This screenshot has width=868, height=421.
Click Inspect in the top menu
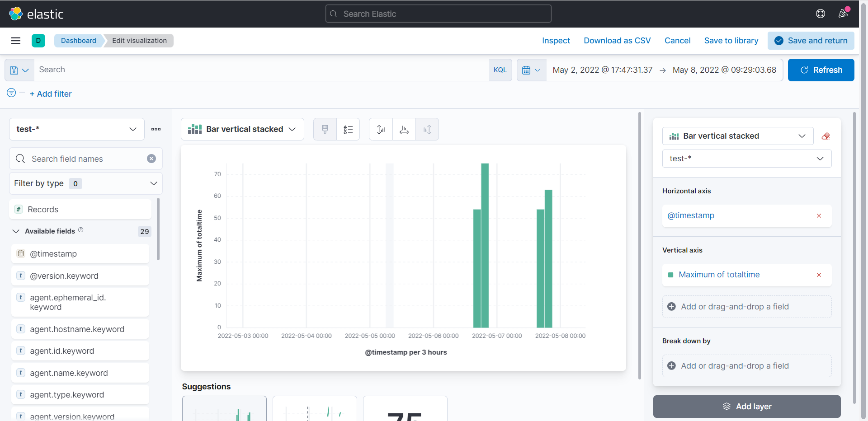tap(556, 41)
